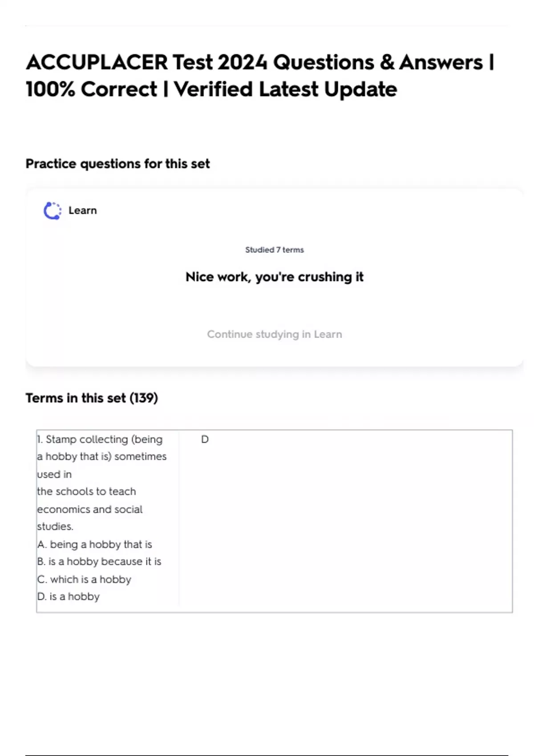Select the Nice work, you're crushing it message

pos(274,277)
